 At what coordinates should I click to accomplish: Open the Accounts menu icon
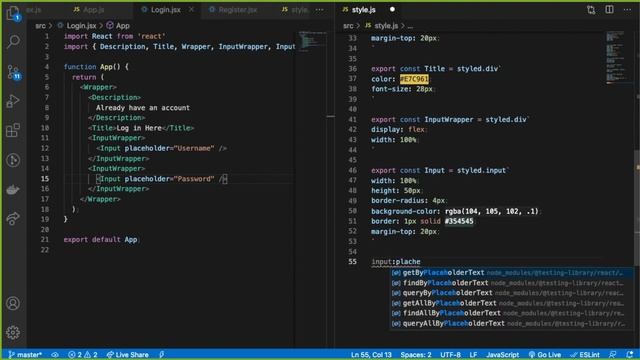[13, 304]
